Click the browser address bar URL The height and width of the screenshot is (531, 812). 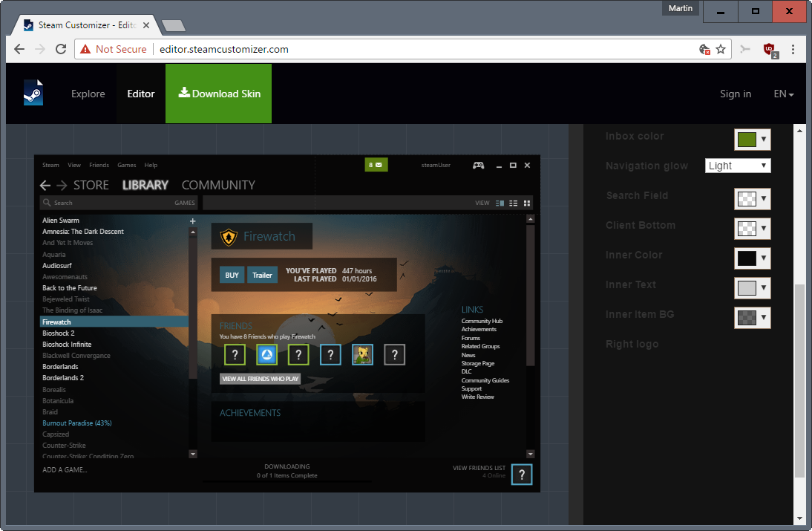coord(223,49)
